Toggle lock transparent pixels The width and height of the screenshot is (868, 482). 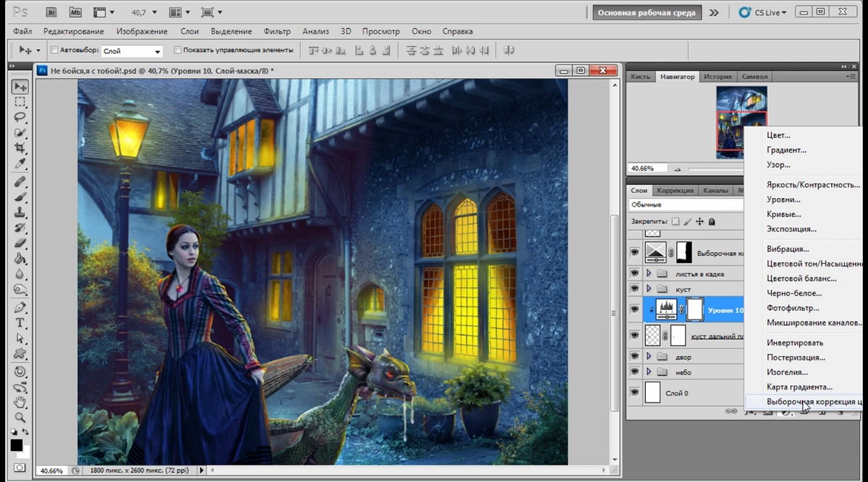pos(676,221)
